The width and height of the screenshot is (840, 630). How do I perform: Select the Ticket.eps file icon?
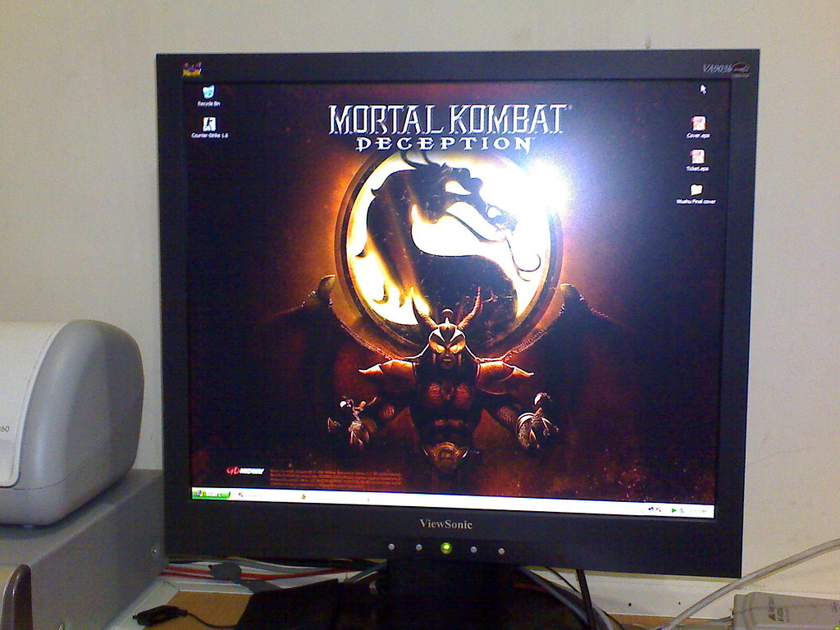tap(697, 157)
